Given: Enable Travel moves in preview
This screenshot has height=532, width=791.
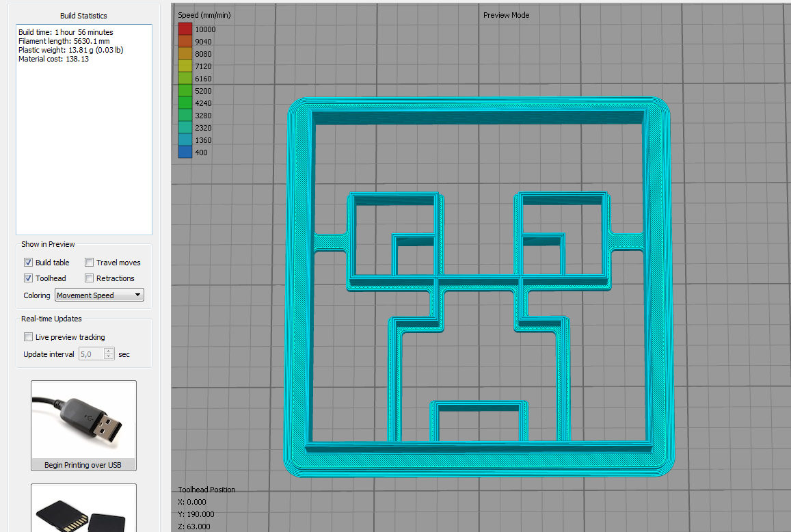Looking at the screenshot, I should (90, 263).
